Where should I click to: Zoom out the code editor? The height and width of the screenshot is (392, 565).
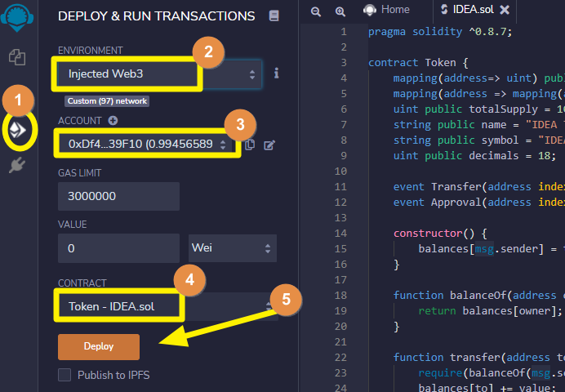tap(316, 11)
